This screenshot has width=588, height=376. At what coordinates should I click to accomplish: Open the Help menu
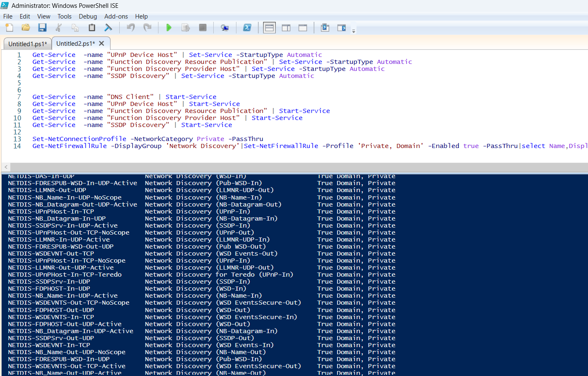142,16
